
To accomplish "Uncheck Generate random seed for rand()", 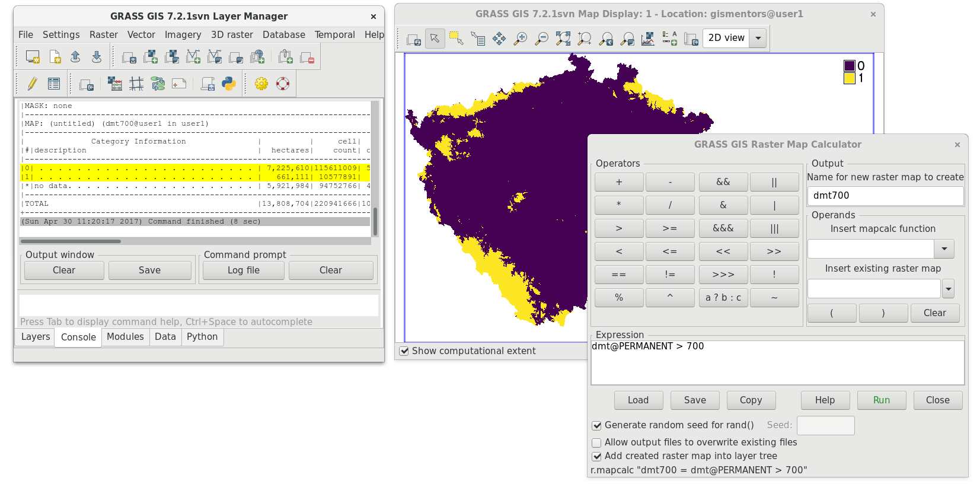I will point(597,425).
